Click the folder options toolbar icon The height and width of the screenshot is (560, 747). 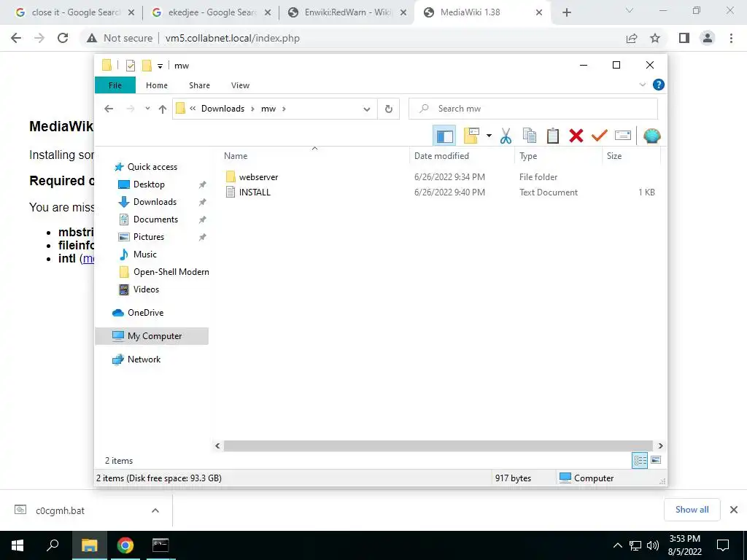471,136
